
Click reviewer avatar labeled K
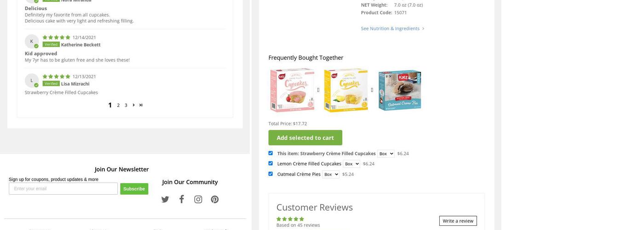click(x=31, y=41)
